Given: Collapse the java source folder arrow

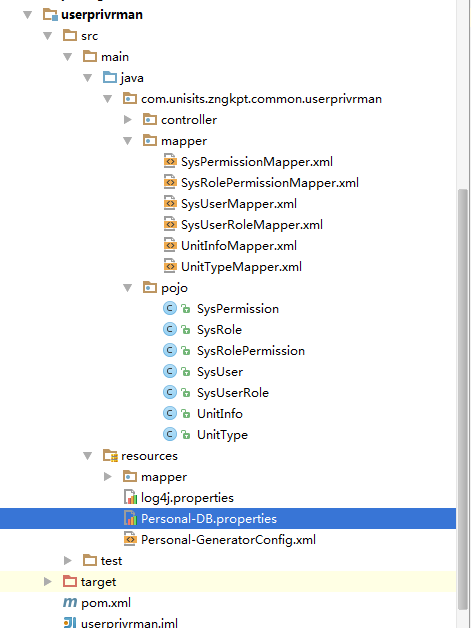Looking at the screenshot, I should point(88,78).
